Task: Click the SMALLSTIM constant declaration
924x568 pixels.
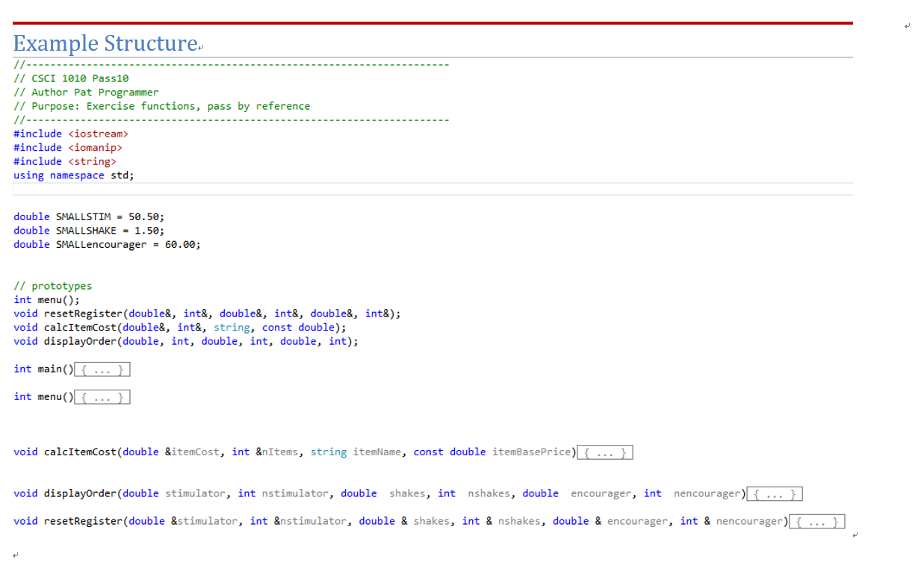Action: click(x=88, y=216)
